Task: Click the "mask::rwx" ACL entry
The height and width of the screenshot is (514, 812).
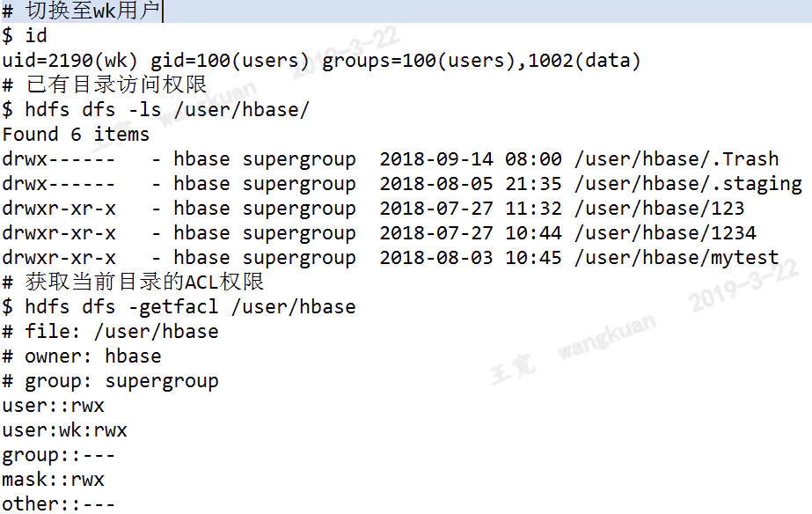Action: click(x=53, y=480)
